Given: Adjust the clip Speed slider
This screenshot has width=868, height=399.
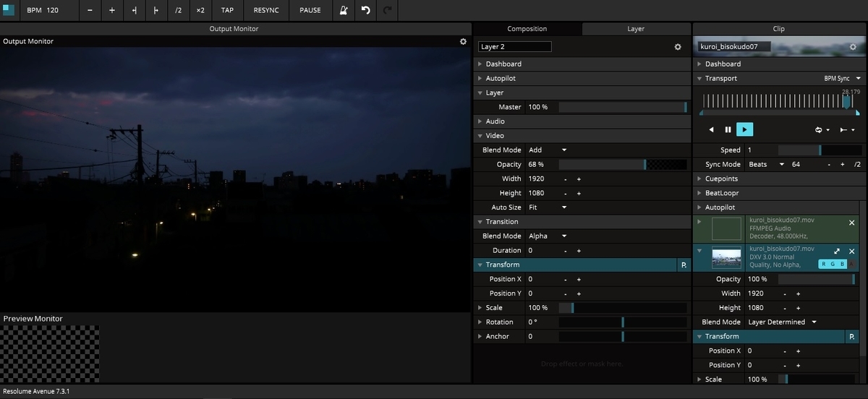Looking at the screenshot, I should pyautogui.click(x=820, y=150).
